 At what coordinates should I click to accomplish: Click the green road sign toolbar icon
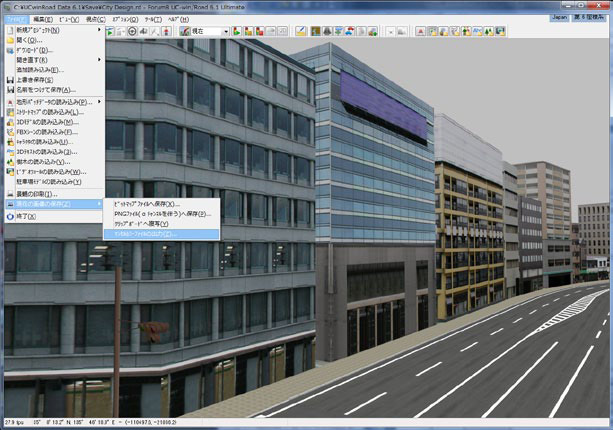338,31
